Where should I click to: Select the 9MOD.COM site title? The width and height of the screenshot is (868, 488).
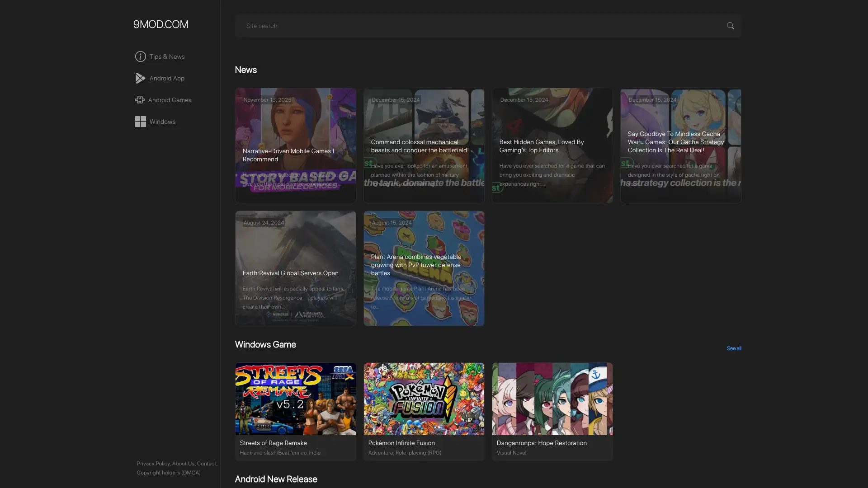pyautogui.click(x=160, y=24)
